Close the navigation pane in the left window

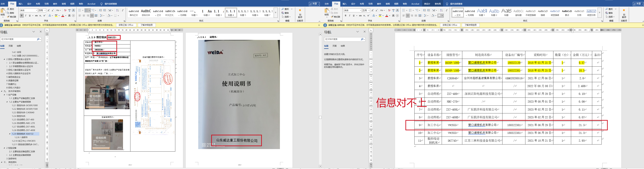[40, 32]
